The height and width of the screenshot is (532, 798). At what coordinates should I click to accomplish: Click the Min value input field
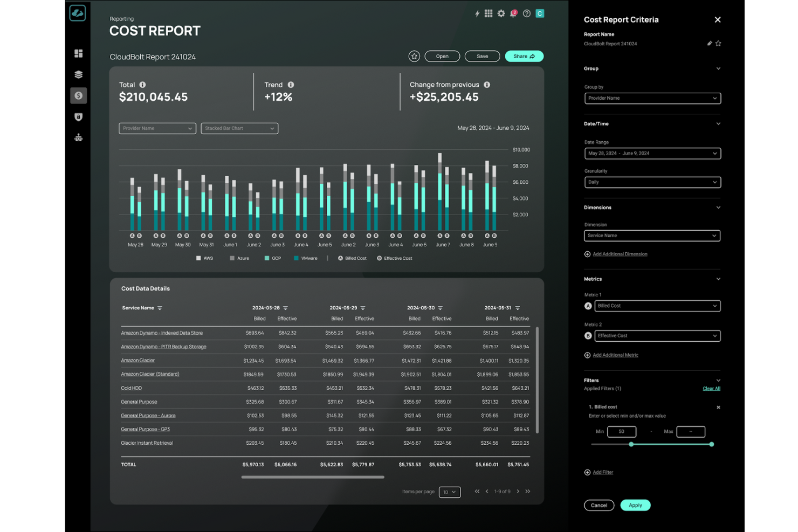(x=622, y=432)
